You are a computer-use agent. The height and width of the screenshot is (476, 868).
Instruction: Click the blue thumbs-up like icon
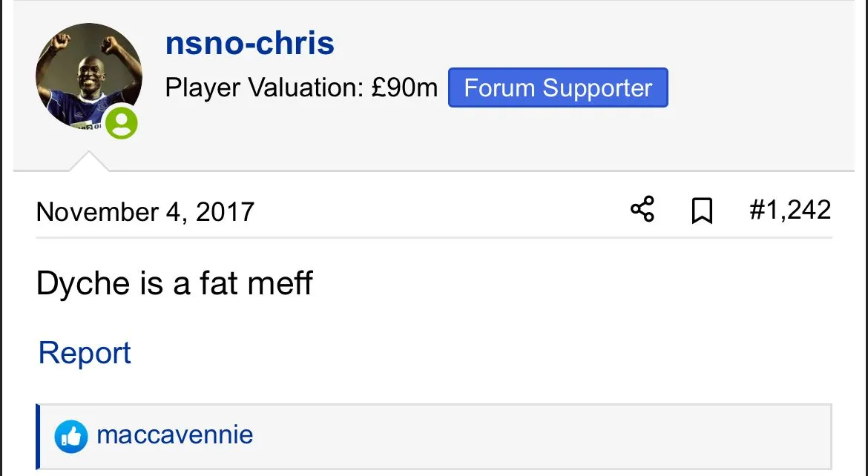pyautogui.click(x=71, y=436)
